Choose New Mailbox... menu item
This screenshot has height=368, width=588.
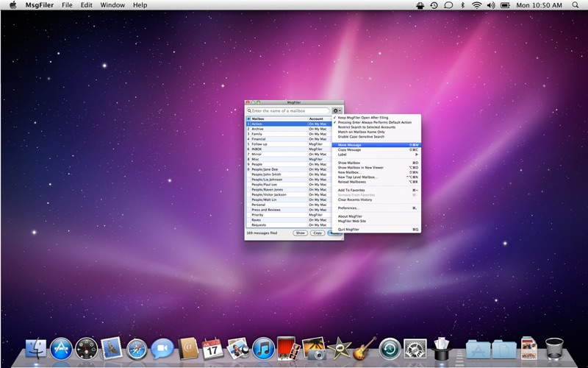(376, 172)
